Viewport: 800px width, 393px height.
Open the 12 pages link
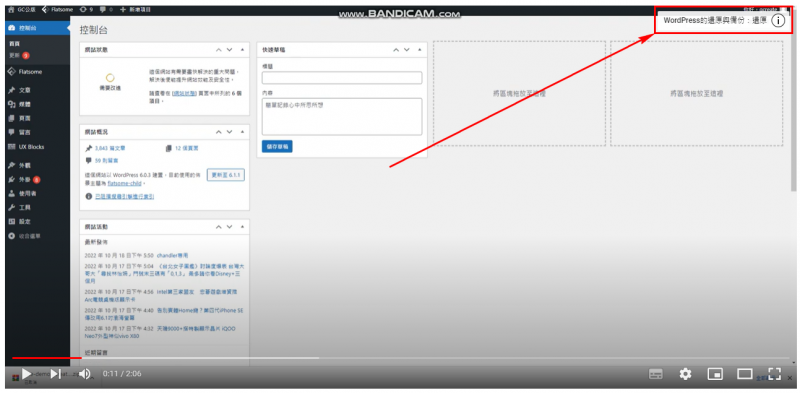186,148
